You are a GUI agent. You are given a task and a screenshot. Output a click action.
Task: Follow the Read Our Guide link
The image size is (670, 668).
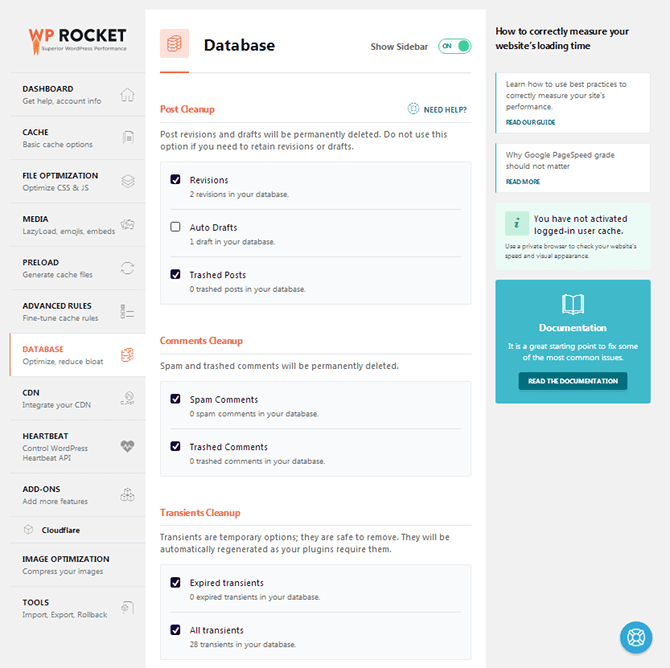[530, 122]
